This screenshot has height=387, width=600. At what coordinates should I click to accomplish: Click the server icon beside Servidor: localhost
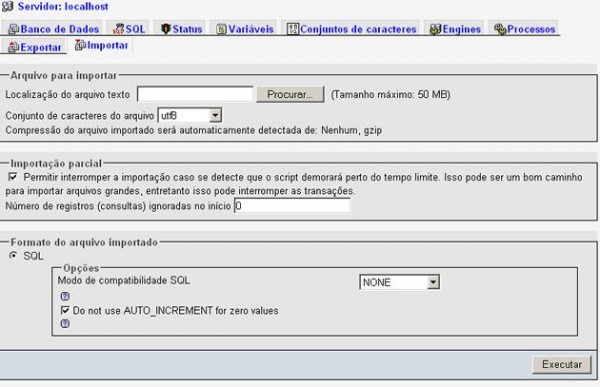8,6
